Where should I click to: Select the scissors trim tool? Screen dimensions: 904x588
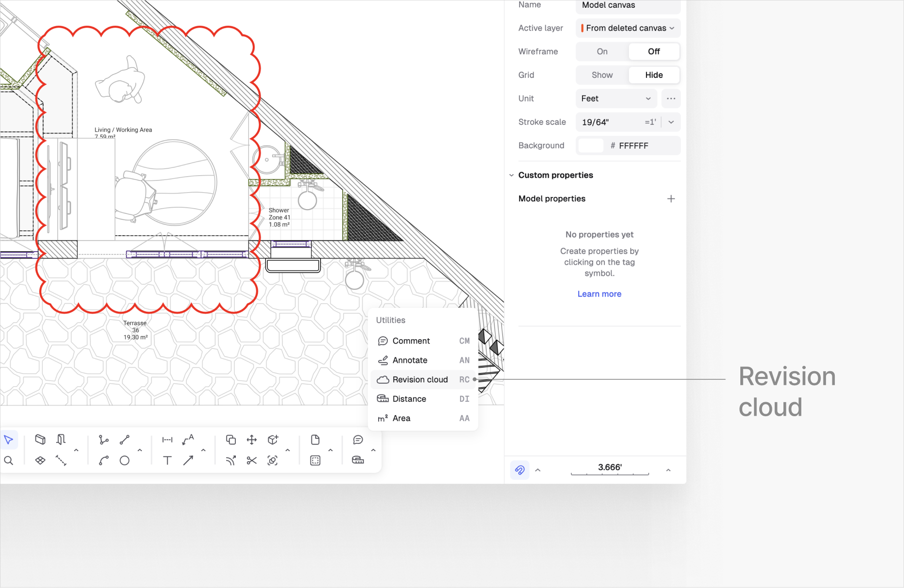coord(251,460)
